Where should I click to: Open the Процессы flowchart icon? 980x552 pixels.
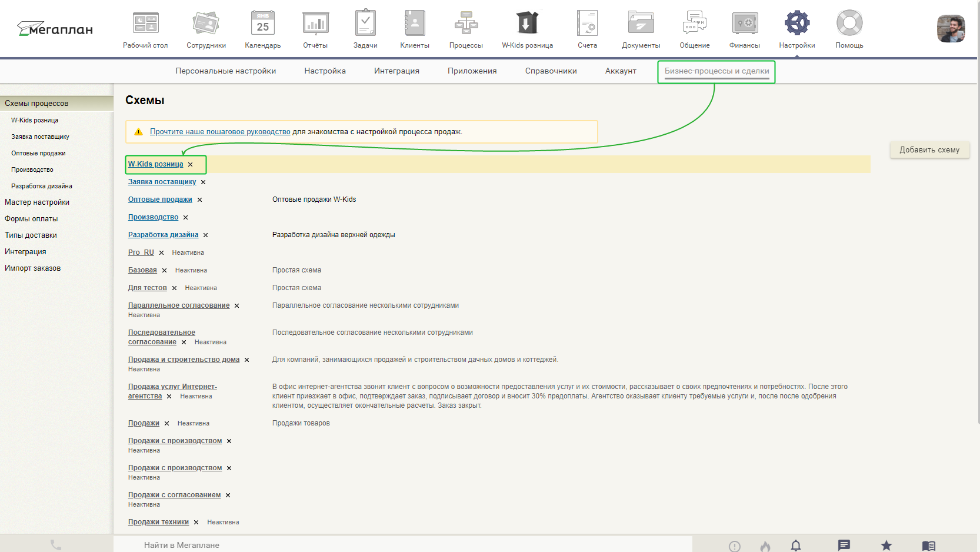[466, 24]
